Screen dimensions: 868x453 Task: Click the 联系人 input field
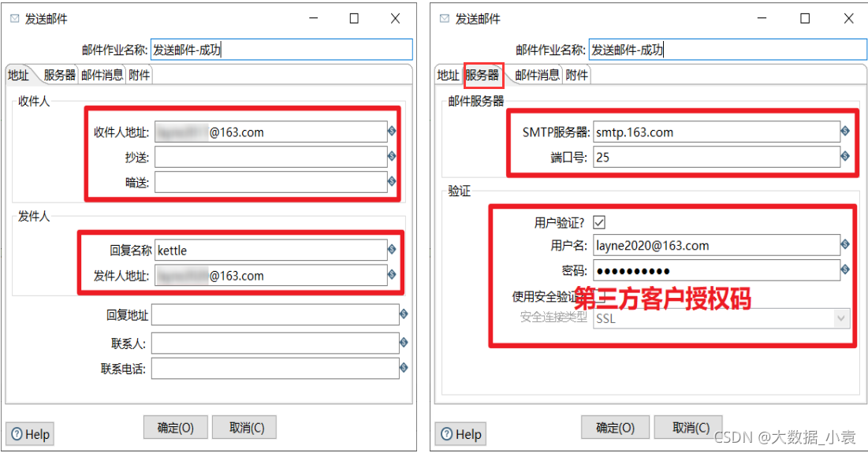pos(275,343)
